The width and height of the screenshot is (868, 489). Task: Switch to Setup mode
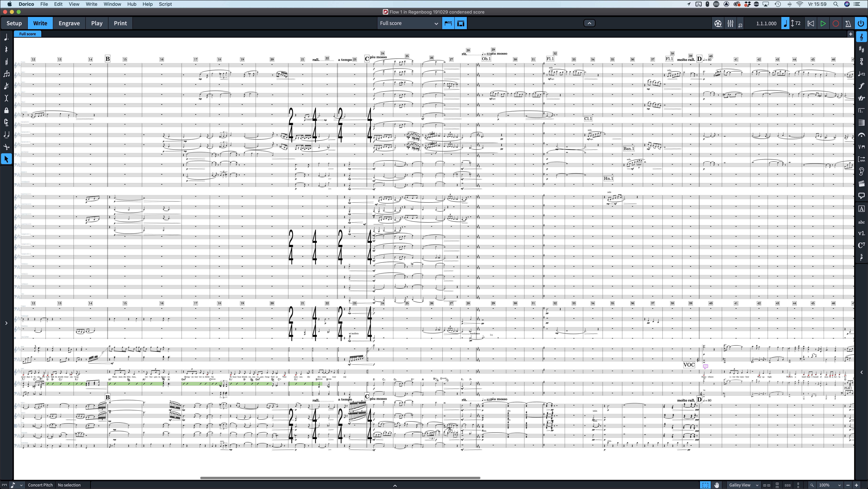click(14, 23)
